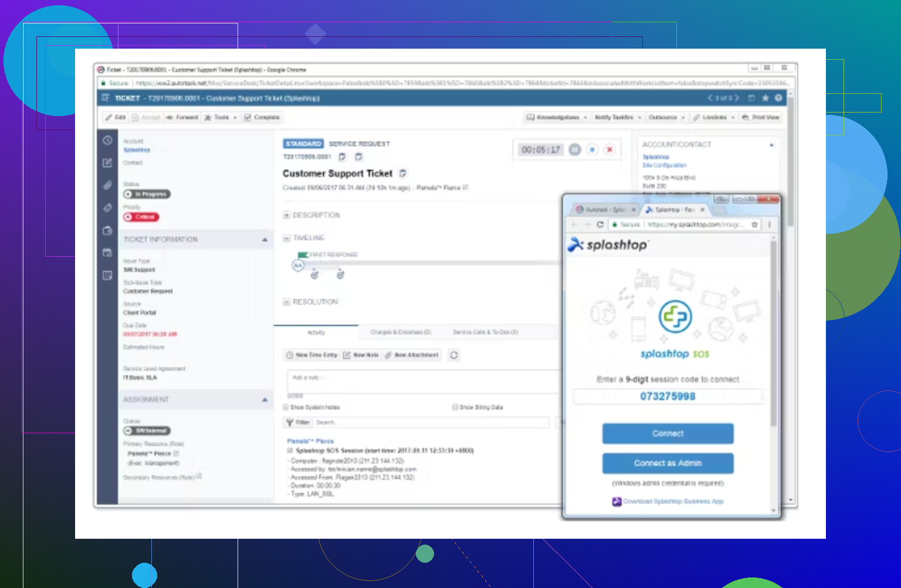
Task: Open the Knowledgebase dropdown
Action: (557, 117)
